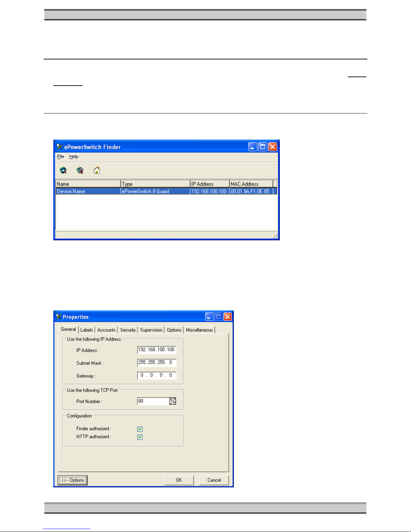Click the Properties window title bar icon
Image resolution: width=411 pixels, height=532 pixels.
pos(59,317)
